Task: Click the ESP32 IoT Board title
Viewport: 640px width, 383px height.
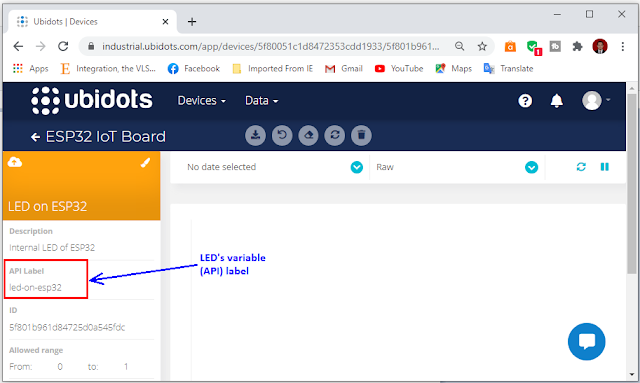Action: [106, 136]
